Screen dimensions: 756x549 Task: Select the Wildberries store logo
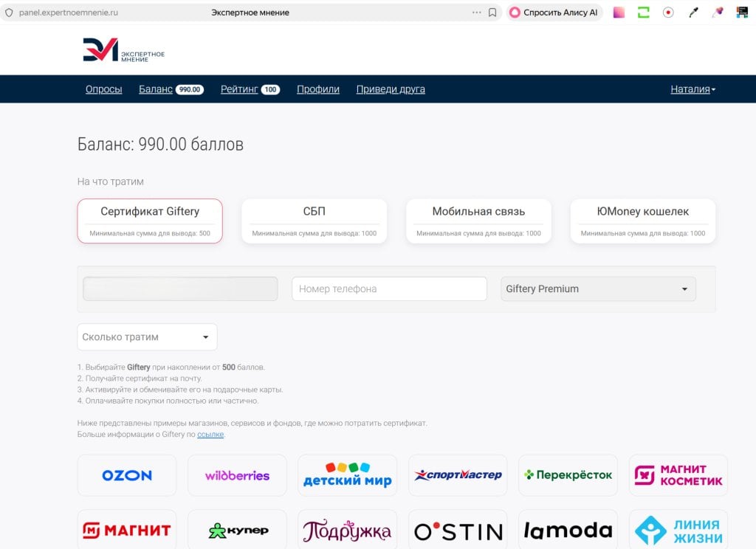coord(237,475)
